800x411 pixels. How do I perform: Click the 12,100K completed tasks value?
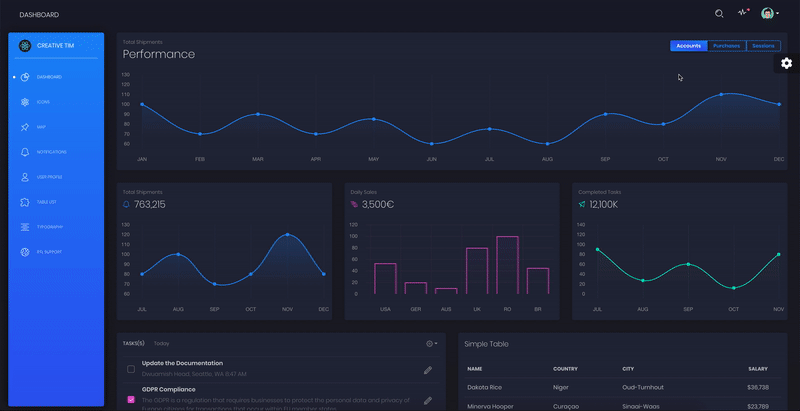(x=604, y=204)
